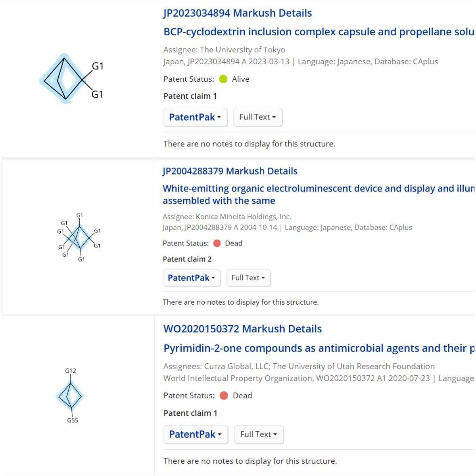The image size is (476, 476).
Task: Click Patent claim 2 label
Action: click(x=187, y=259)
